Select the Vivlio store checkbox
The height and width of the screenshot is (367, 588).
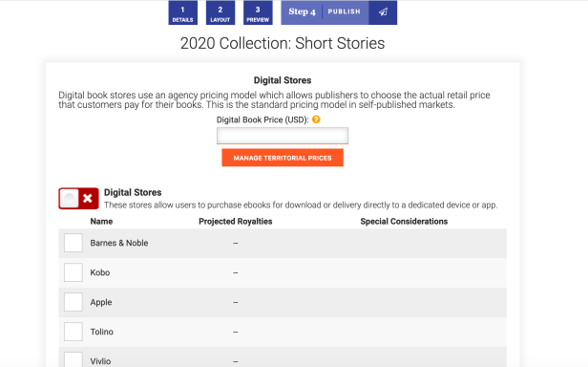pyautogui.click(x=73, y=360)
